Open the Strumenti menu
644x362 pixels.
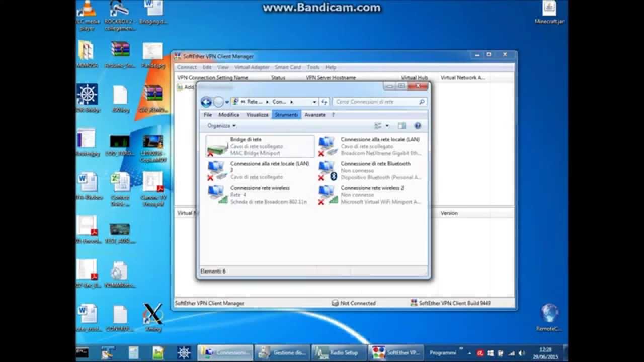[x=286, y=115]
